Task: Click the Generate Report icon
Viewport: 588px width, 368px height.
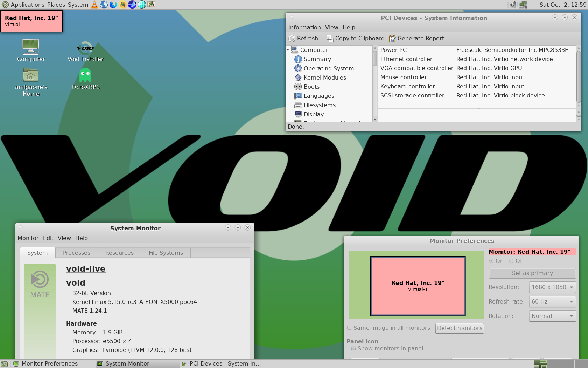Action: click(392, 39)
